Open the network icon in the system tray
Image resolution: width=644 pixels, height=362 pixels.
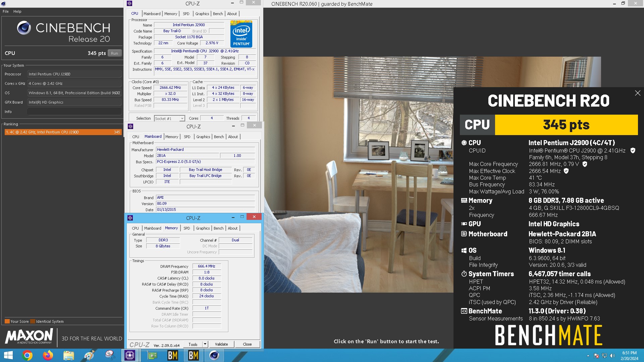tap(604, 356)
